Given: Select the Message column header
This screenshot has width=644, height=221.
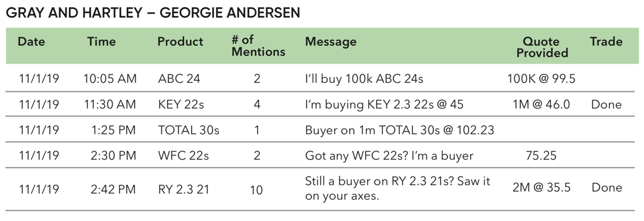Looking at the screenshot, I should click(331, 42).
